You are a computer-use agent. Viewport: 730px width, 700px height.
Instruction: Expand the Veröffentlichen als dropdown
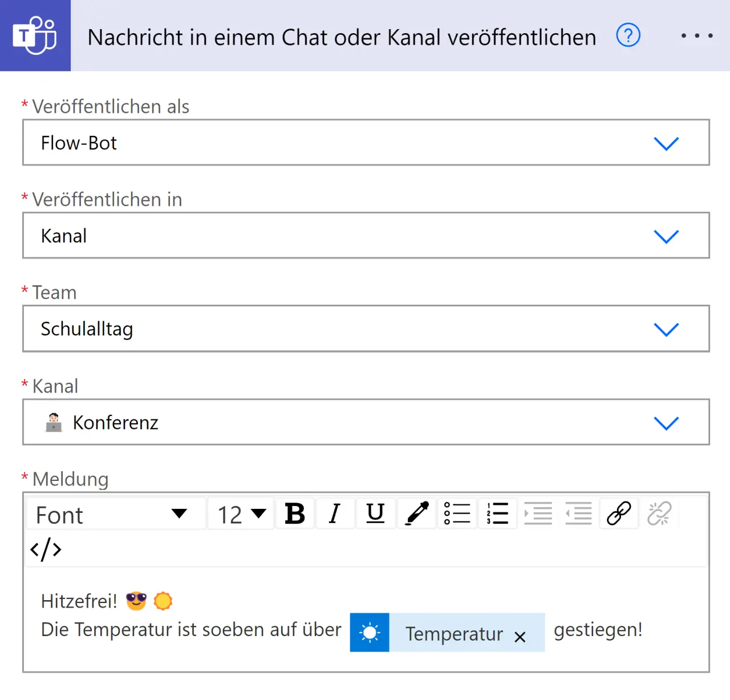[x=666, y=143]
